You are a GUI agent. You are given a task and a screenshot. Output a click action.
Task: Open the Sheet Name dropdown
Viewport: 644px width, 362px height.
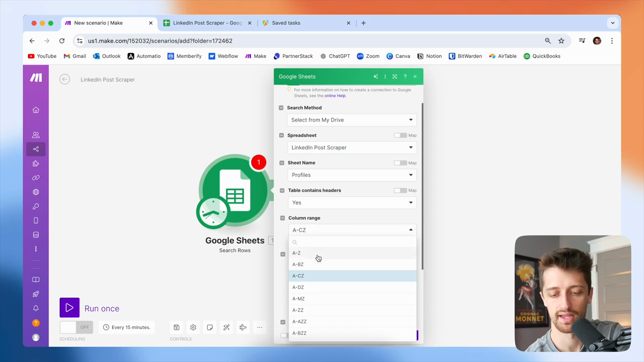[352, 175]
